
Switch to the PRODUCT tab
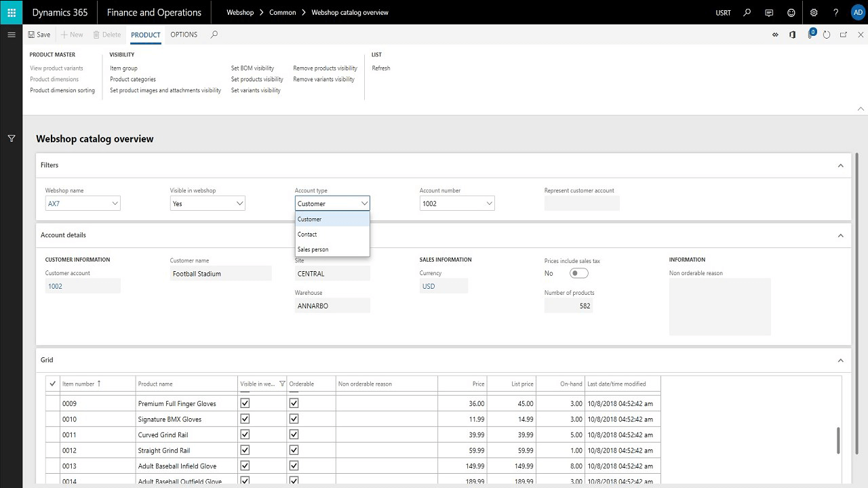point(146,35)
